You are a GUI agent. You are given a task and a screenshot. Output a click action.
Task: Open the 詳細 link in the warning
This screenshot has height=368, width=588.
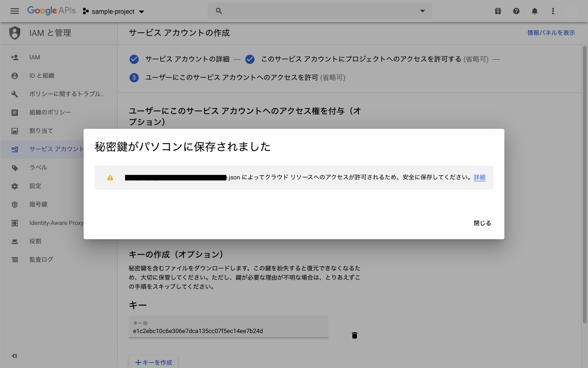(x=479, y=177)
